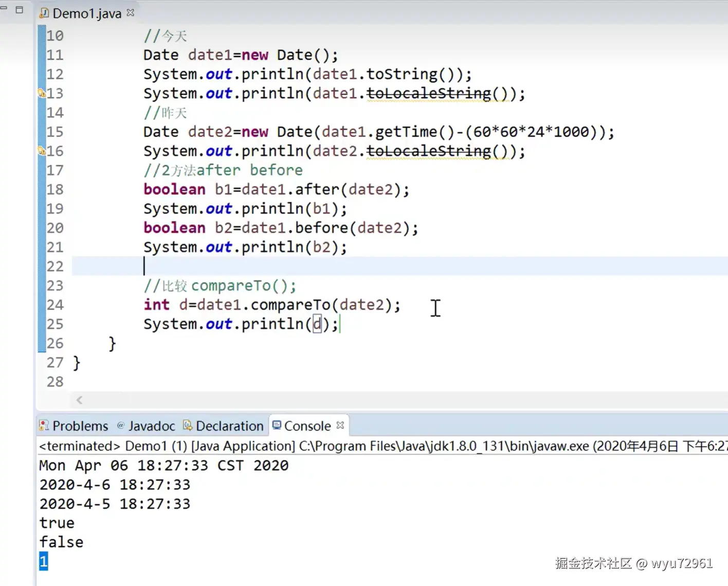
Task: Minimize the editor pane
Action: tap(4, 8)
